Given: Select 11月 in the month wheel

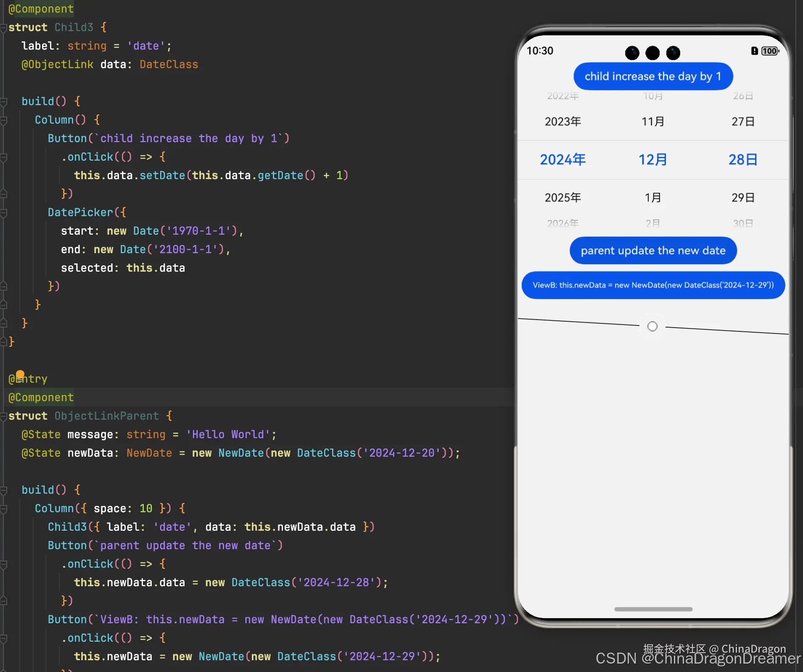Looking at the screenshot, I should [x=653, y=122].
